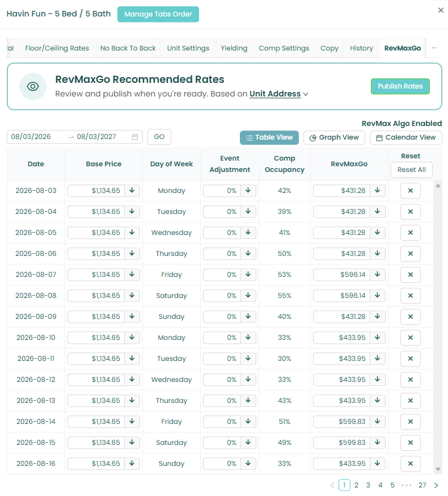Open the Comp Settings tab

[x=284, y=48]
